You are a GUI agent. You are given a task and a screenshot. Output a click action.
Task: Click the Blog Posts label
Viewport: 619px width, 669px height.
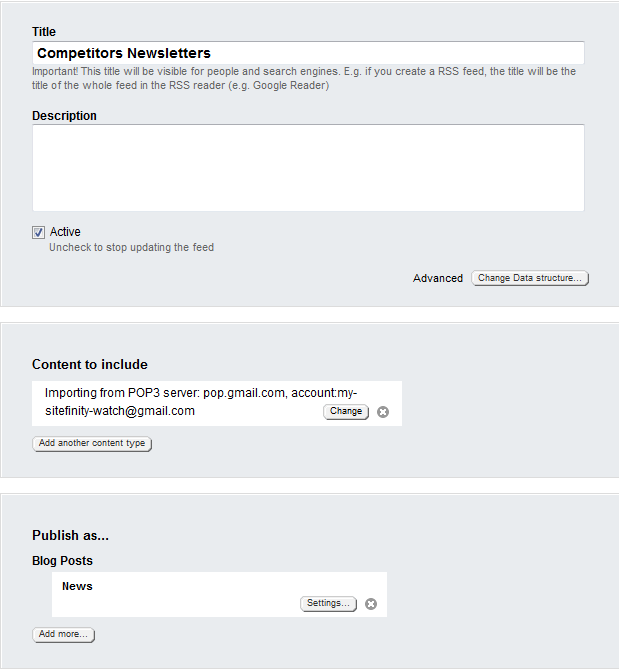pyautogui.click(x=62, y=561)
